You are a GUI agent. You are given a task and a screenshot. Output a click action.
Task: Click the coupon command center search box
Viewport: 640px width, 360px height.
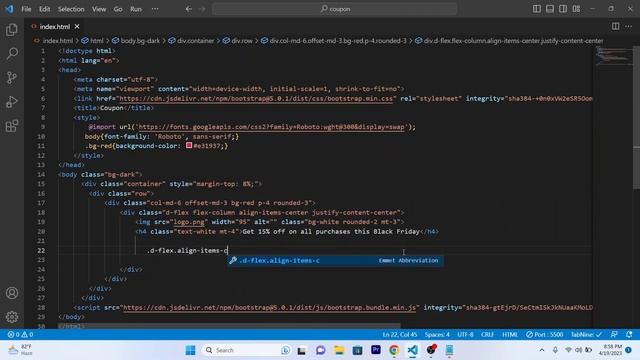pos(335,9)
